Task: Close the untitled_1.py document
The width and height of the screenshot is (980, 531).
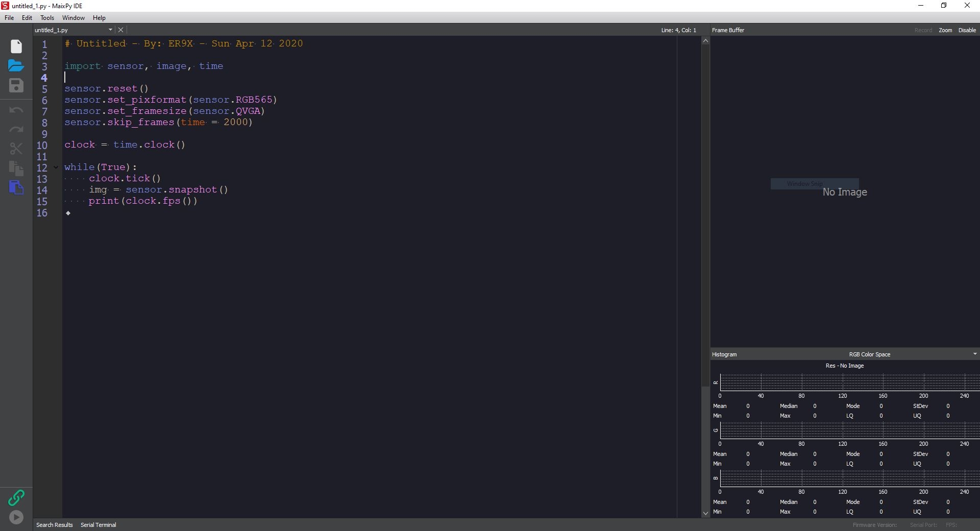Action: click(x=121, y=30)
